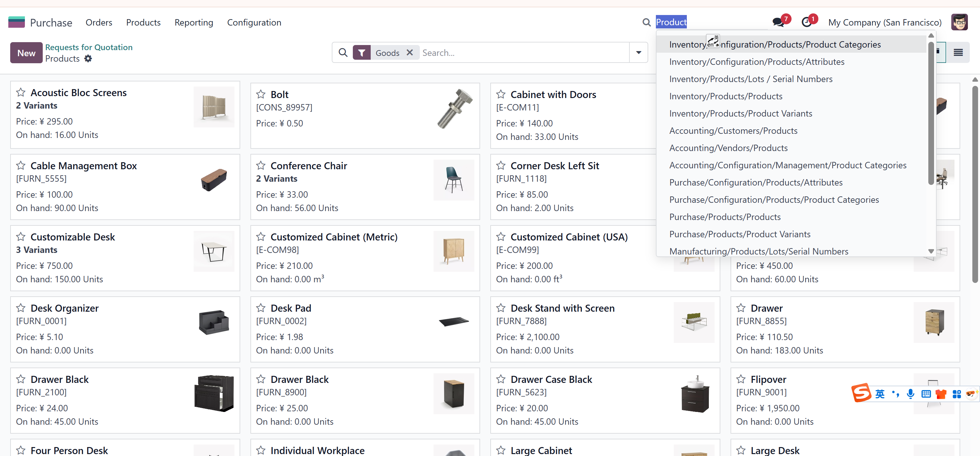Open the Sogou soft keyboard icon
The height and width of the screenshot is (456, 980).
coord(925,394)
